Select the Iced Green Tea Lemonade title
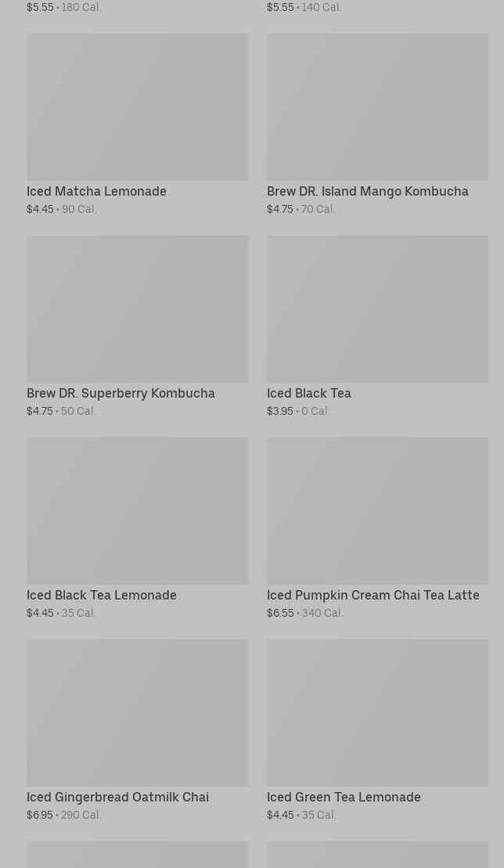This screenshot has width=504, height=868. [344, 798]
